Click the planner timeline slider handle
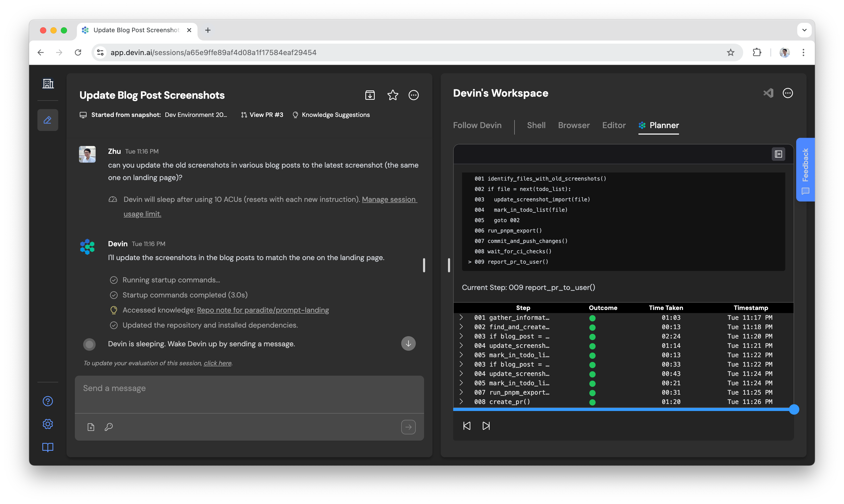The width and height of the screenshot is (844, 504). coord(794,410)
